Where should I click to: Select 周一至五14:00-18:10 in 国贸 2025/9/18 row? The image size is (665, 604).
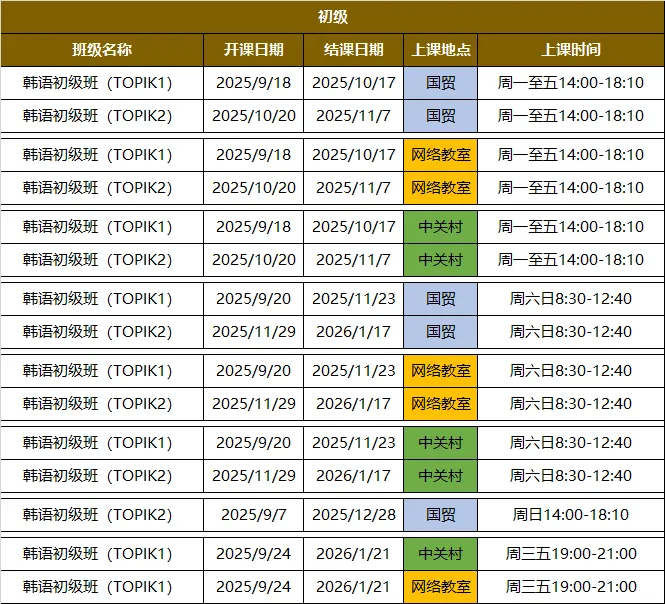pos(571,83)
